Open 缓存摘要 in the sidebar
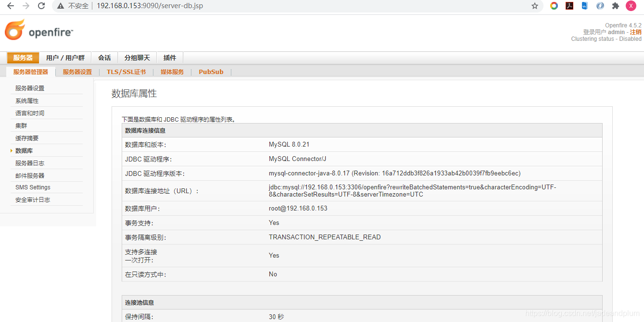The image size is (644, 322). click(x=27, y=138)
